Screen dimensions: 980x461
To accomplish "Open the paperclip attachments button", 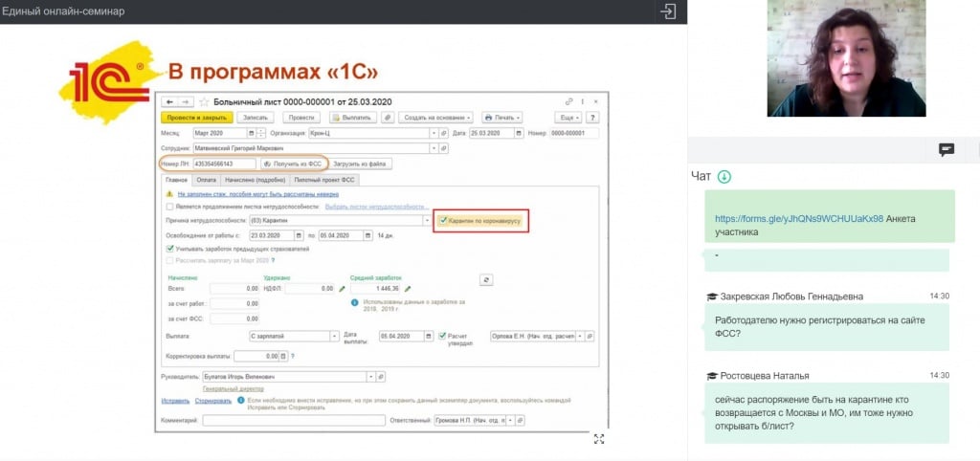I will click(x=389, y=118).
